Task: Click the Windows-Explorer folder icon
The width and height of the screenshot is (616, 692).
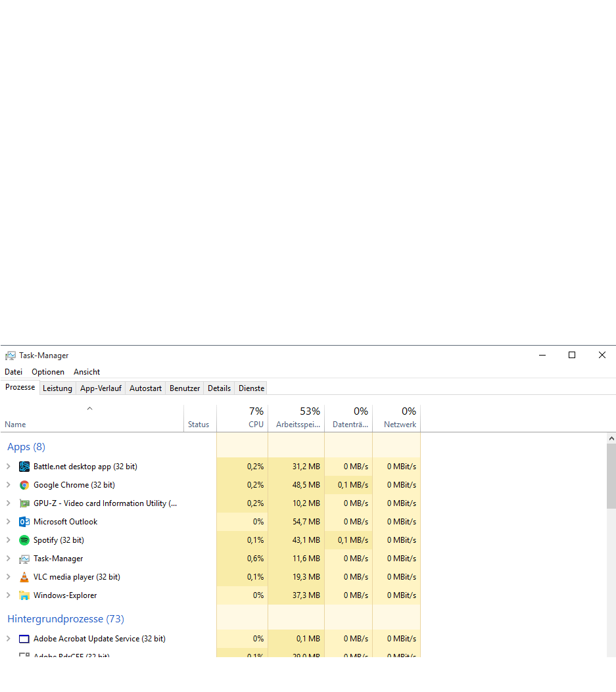Action: click(x=24, y=595)
